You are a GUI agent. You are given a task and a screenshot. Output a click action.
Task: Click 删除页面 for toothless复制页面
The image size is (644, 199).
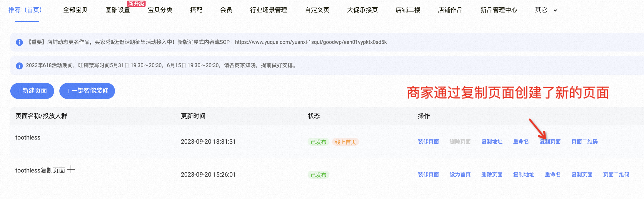click(x=492, y=175)
